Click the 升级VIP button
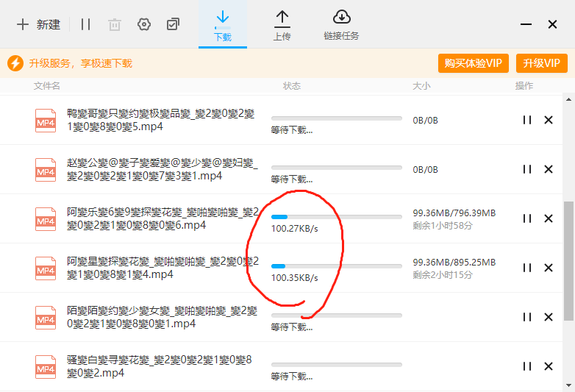 pyautogui.click(x=542, y=63)
